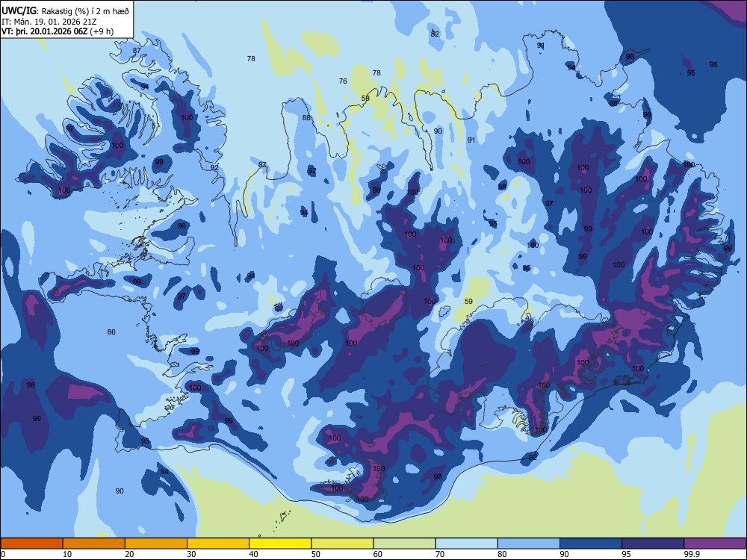Click the light blue 80–90 legend swatch

(x=529, y=544)
